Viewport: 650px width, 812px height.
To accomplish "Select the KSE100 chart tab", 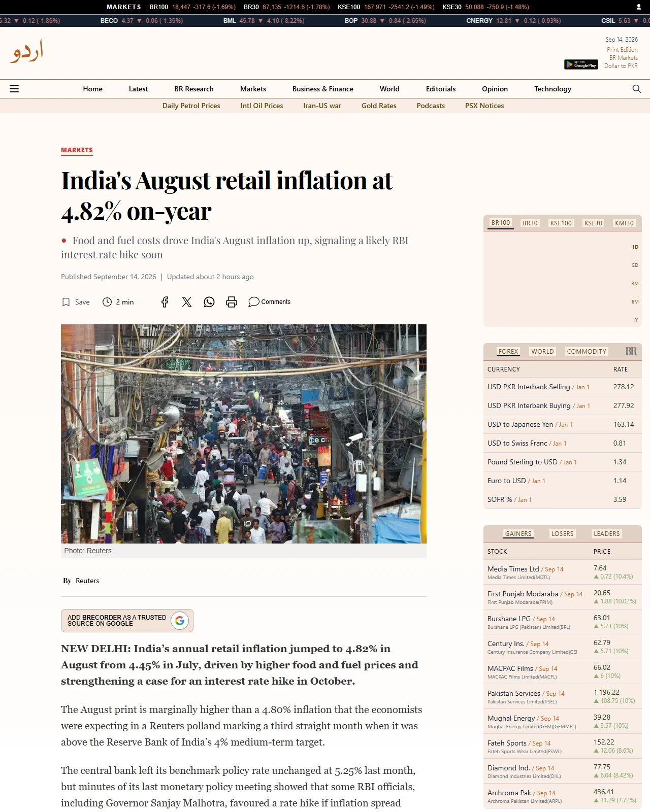I will click(561, 223).
